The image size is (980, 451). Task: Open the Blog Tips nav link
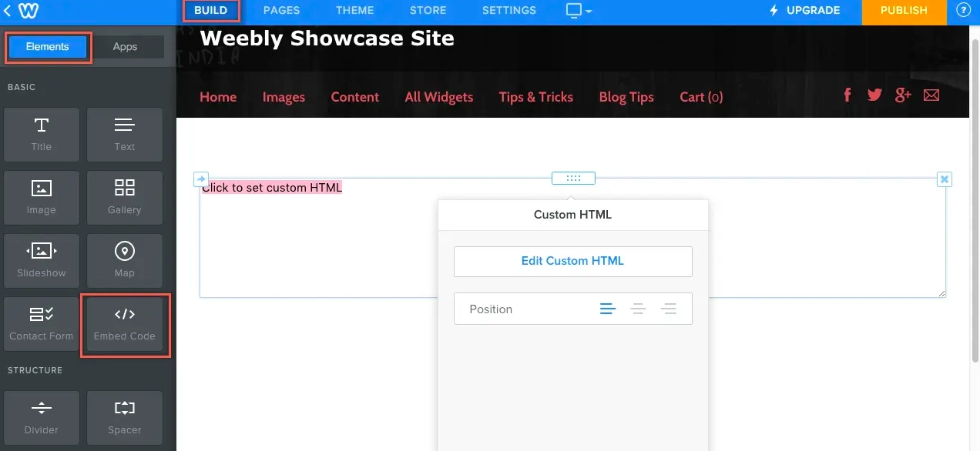click(x=626, y=97)
